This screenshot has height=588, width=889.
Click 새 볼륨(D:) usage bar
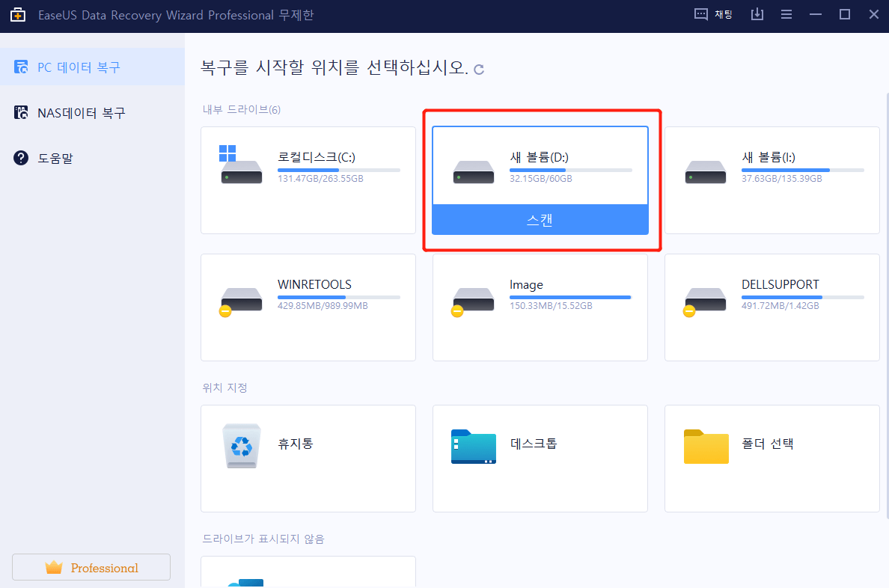click(571, 170)
